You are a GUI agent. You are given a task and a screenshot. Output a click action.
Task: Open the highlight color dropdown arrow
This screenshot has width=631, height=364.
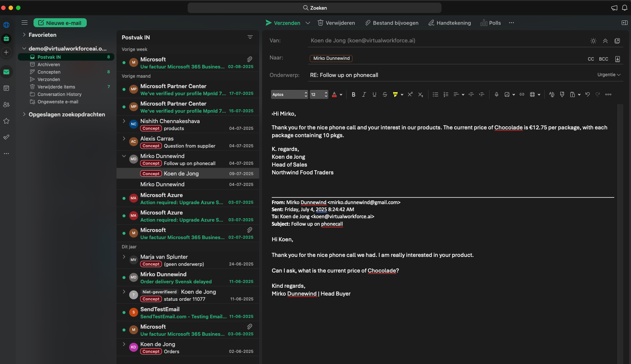(x=402, y=94)
